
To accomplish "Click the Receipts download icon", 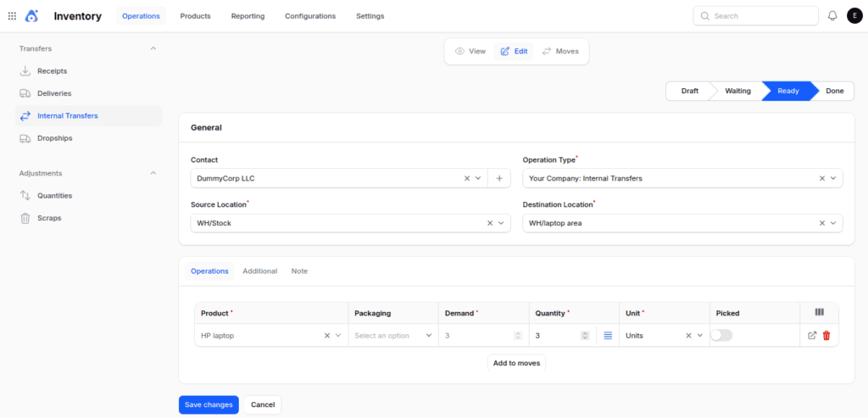I will [25, 71].
